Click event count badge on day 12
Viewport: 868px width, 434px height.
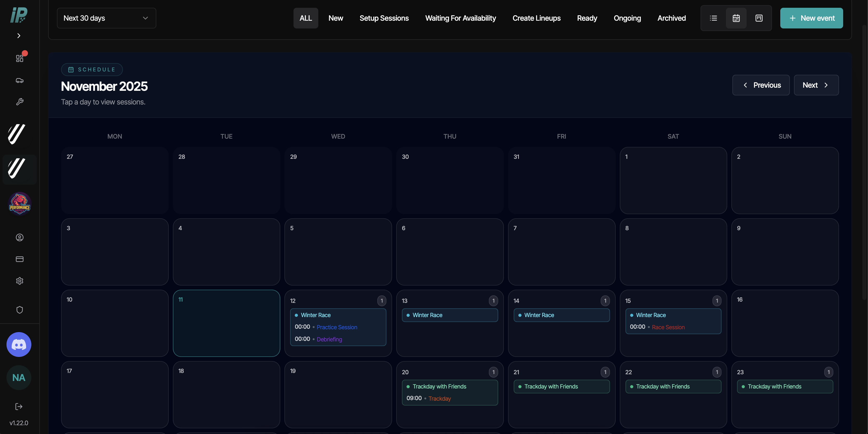click(382, 301)
